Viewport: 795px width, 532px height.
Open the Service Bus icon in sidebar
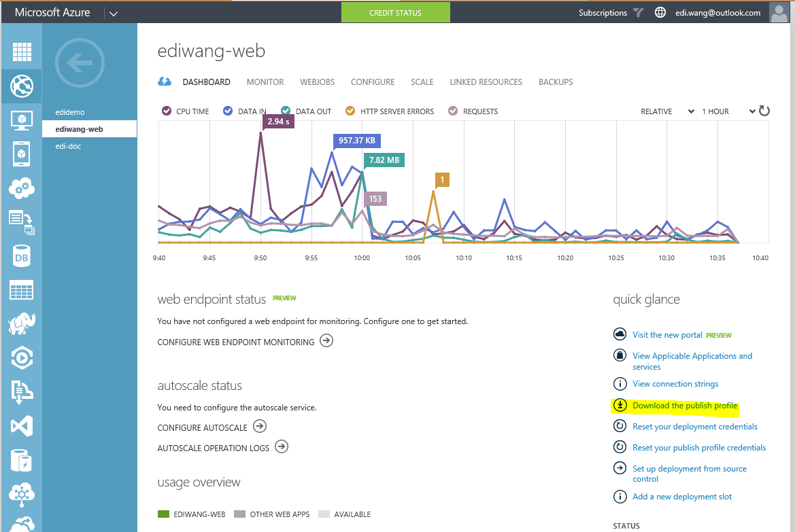(21, 392)
